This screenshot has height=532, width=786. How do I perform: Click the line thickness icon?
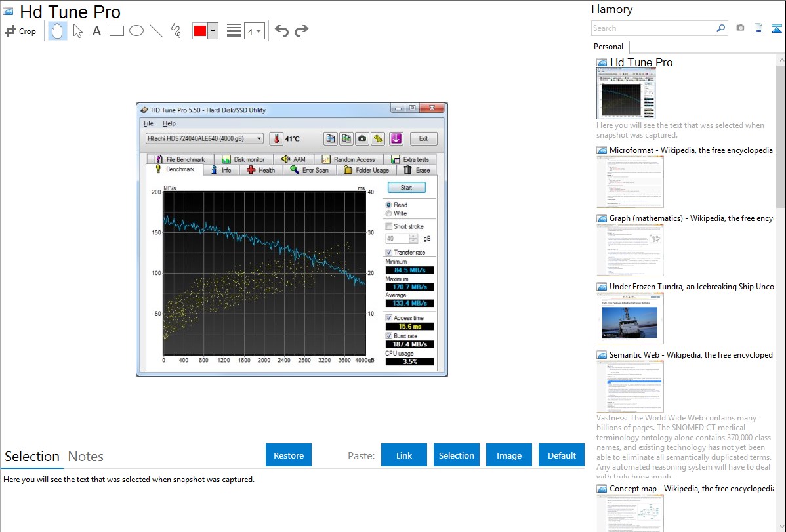[x=234, y=31]
